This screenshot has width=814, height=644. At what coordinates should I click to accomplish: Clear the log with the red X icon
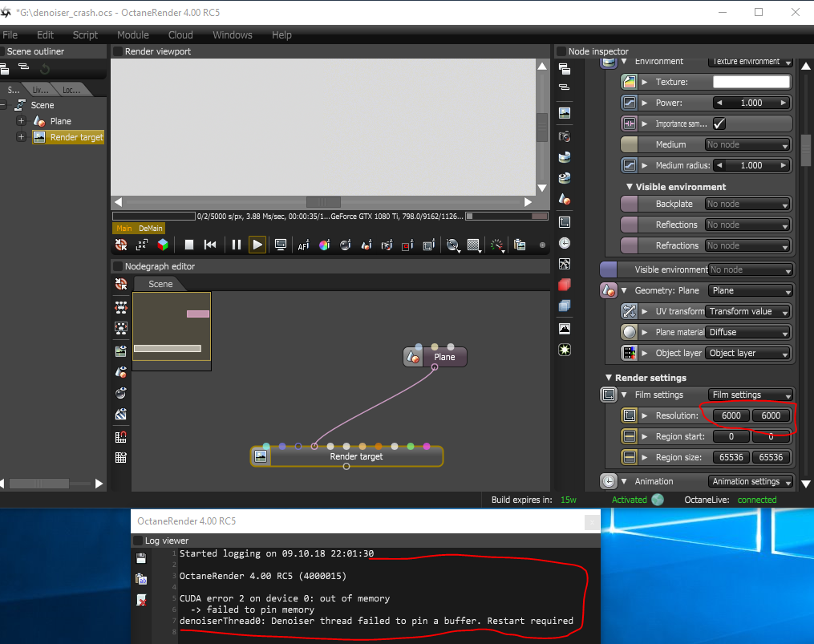141,600
